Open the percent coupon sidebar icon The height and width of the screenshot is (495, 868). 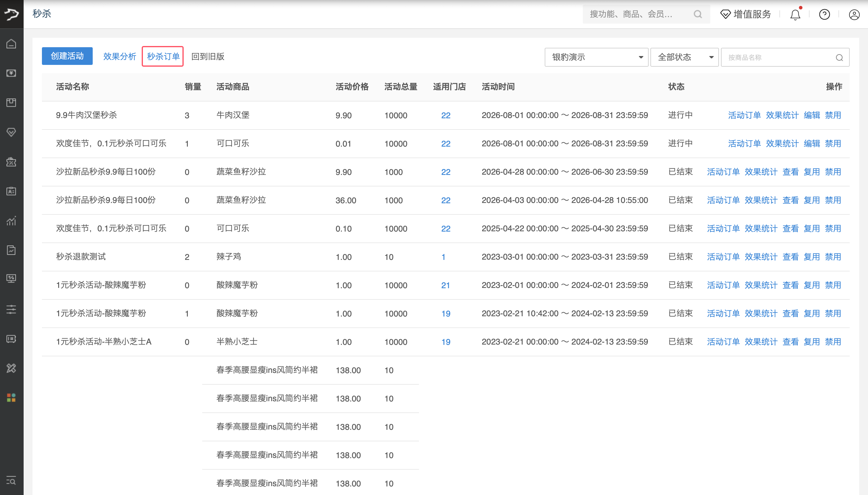(11, 162)
